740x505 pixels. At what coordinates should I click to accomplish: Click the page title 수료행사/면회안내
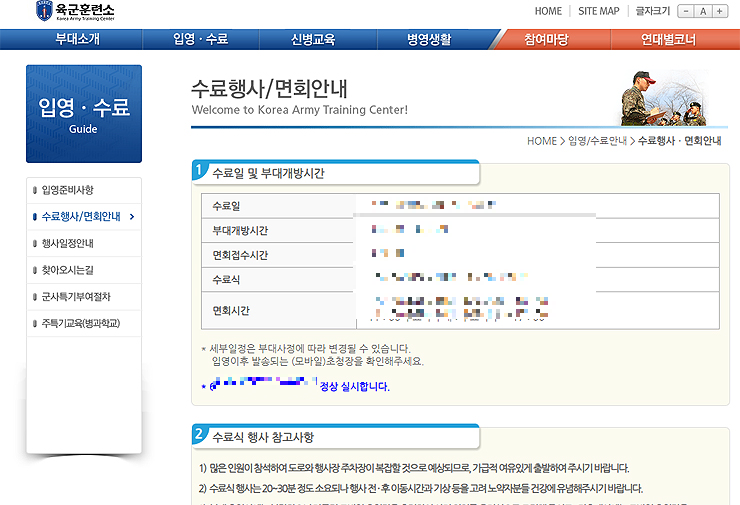(x=269, y=89)
